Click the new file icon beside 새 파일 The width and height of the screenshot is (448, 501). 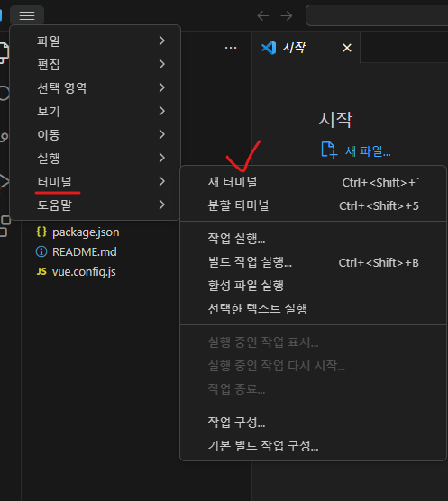[329, 150]
